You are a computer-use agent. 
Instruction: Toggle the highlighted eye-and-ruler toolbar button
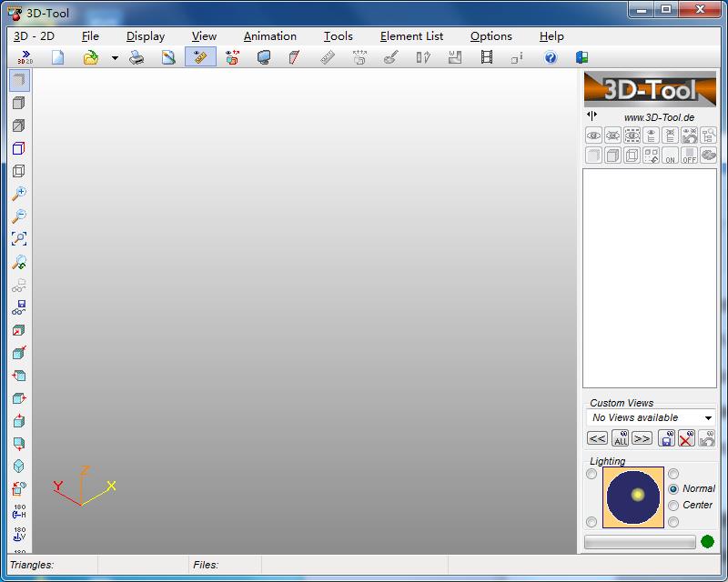tap(200, 56)
